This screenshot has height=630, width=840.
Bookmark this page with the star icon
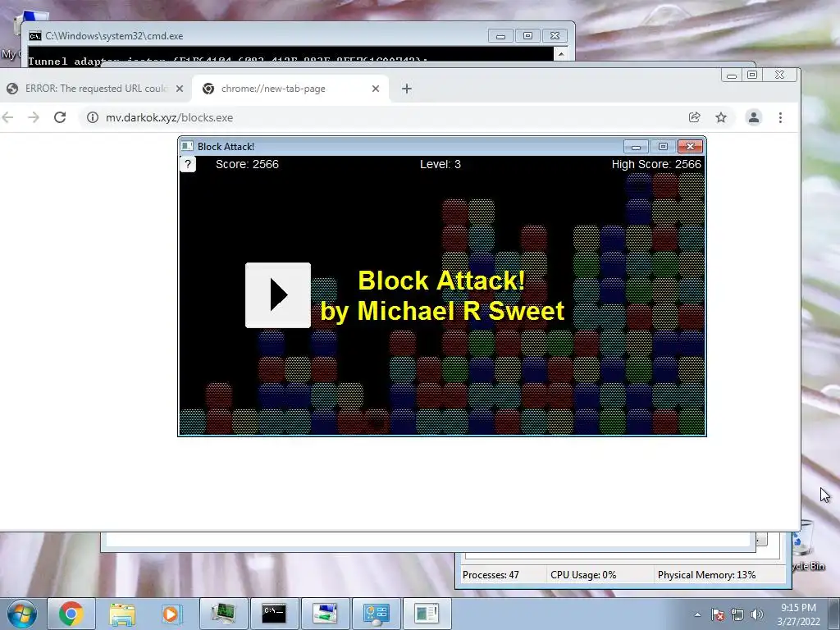pyautogui.click(x=721, y=117)
